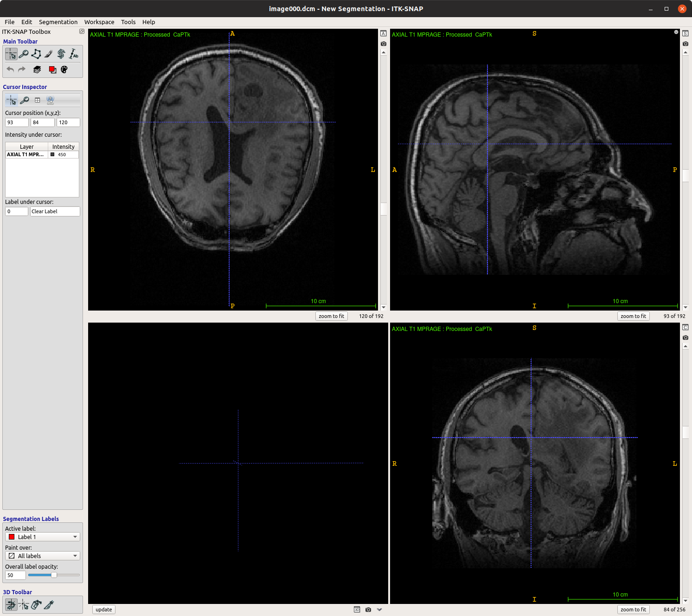692x616 pixels.
Task: Switch to Cursor Inspector crosshair tab
Action: (12, 100)
